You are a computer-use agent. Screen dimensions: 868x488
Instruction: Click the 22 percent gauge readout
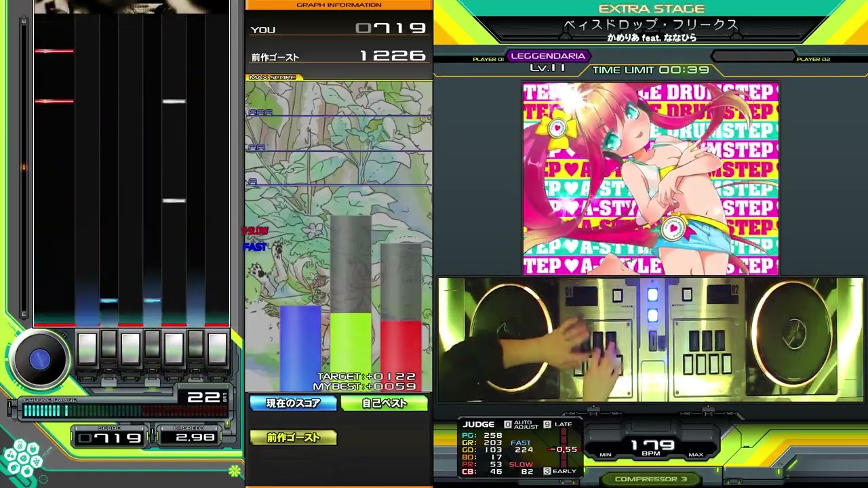(x=203, y=397)
